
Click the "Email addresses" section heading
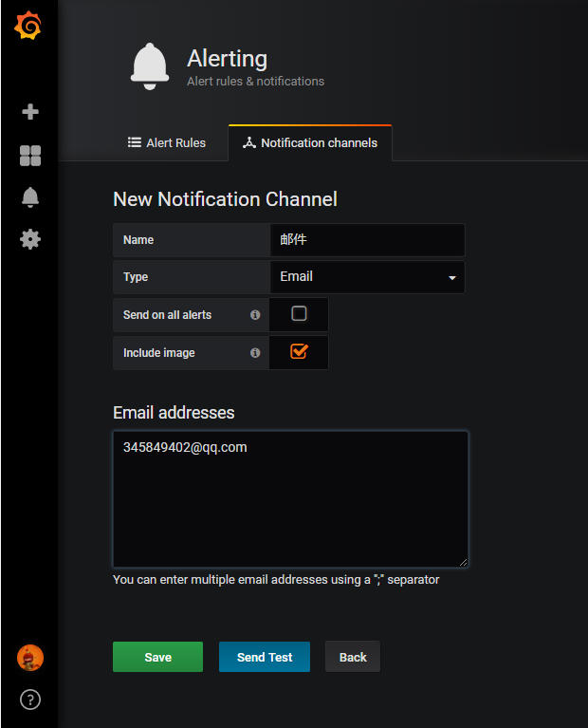[174, 413]
